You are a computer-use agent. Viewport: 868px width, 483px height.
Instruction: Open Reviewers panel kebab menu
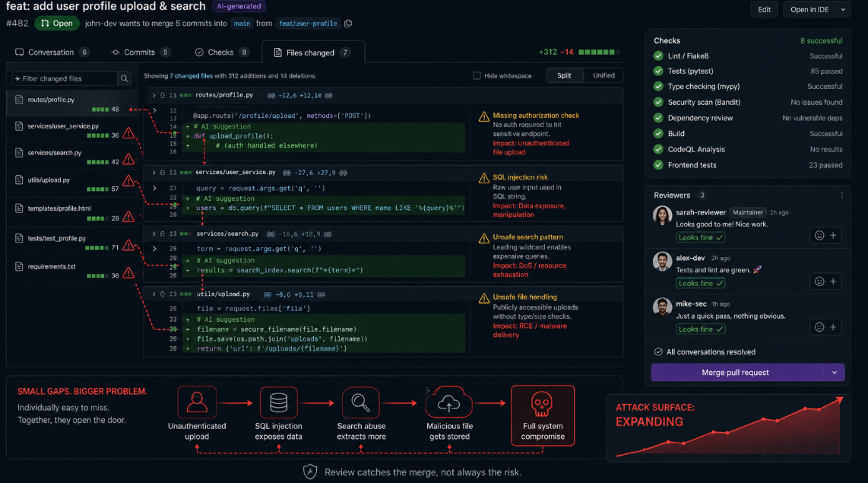[x=842, y=195]
